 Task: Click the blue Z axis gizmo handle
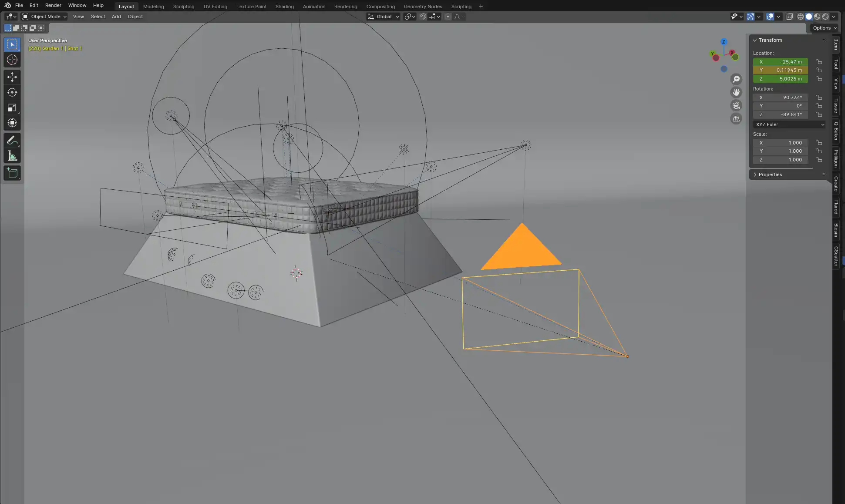point(724,42)
